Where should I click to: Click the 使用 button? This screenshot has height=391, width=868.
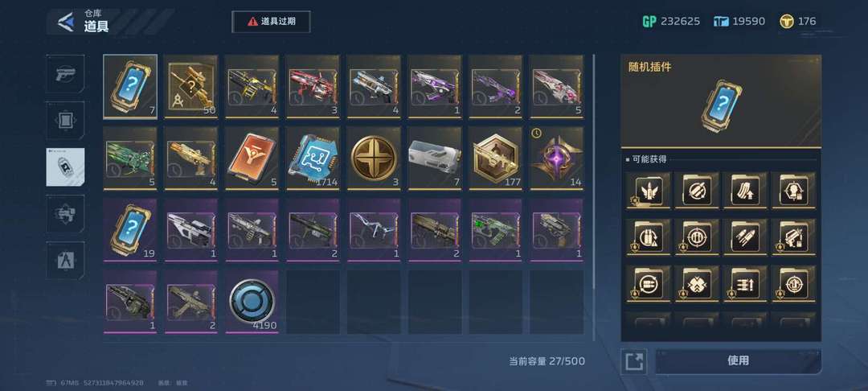[738, 360]
